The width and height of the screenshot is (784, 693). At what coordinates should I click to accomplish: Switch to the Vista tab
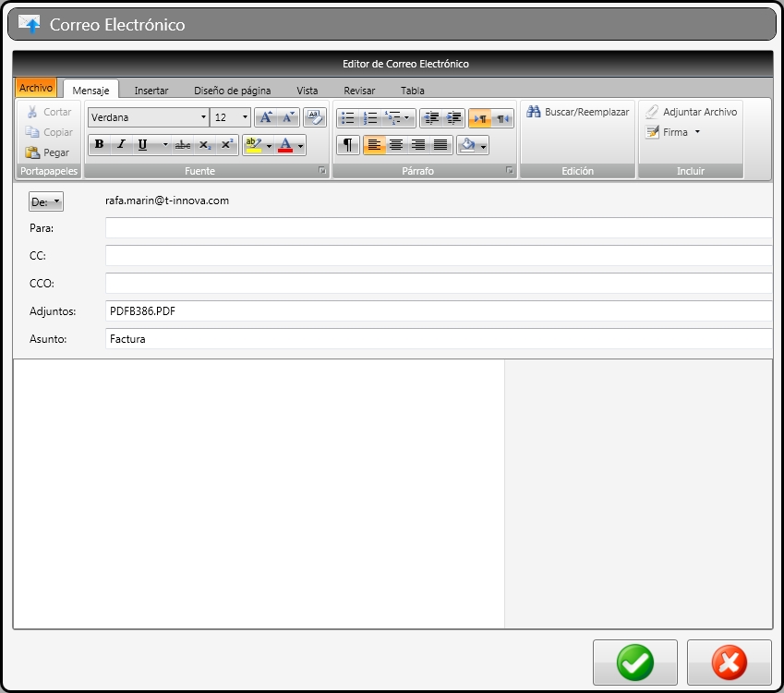(307, 90)
